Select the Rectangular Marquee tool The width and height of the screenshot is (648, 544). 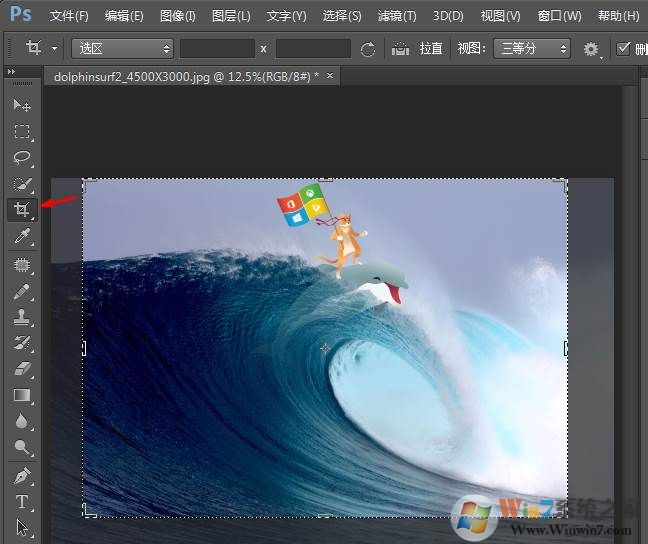[21, 131]
